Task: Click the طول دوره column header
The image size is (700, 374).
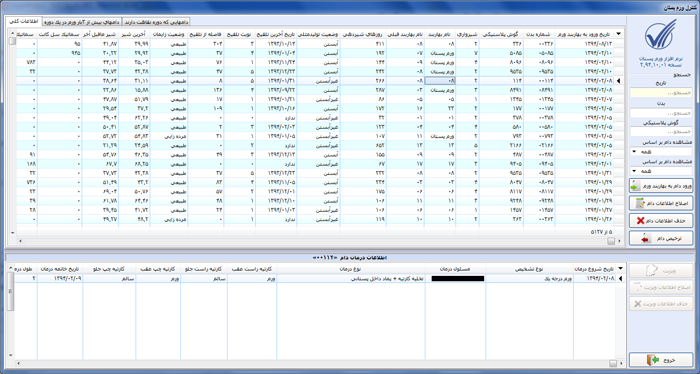Action: (x=25, y=269)
